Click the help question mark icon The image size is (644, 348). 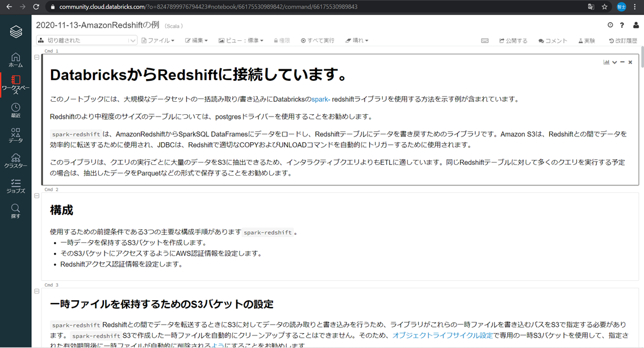click(622, 25)
